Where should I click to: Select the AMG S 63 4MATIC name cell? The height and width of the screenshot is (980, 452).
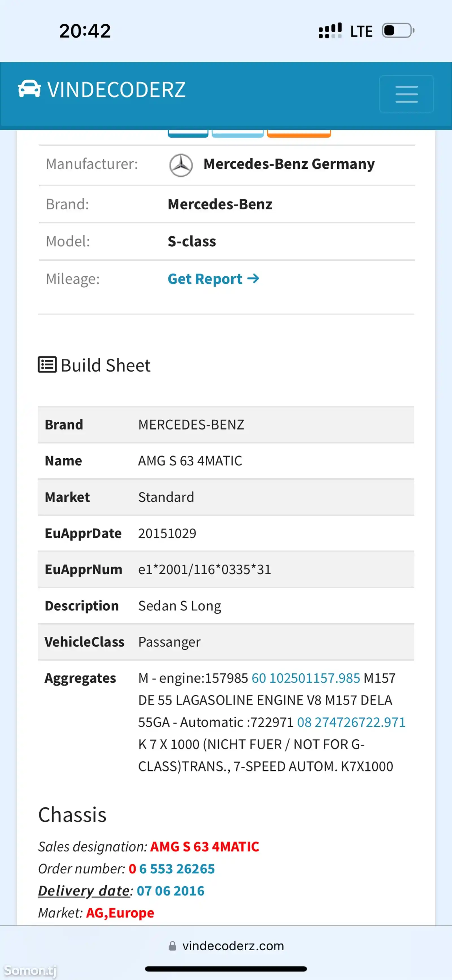pyautogui.click(x=190, y=461)
